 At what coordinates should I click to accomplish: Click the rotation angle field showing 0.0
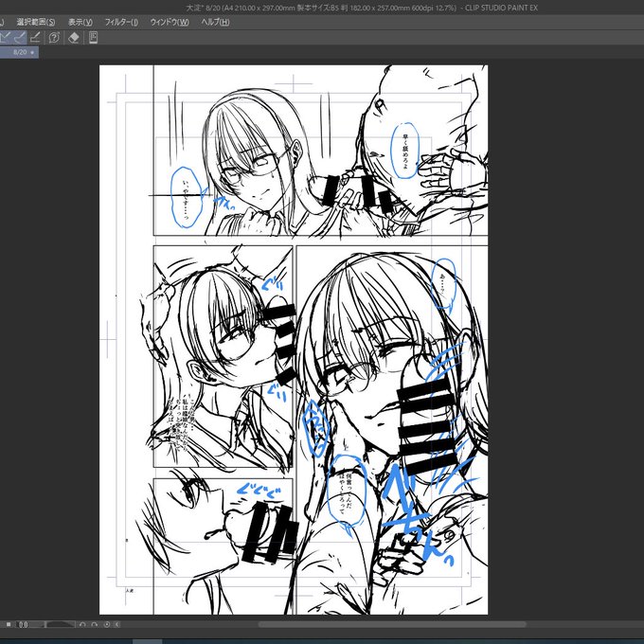click(23, 625)
